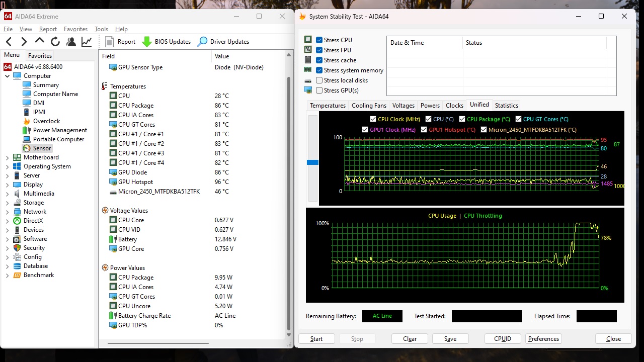Switch to Cooling Fans tab

point(369,106)
